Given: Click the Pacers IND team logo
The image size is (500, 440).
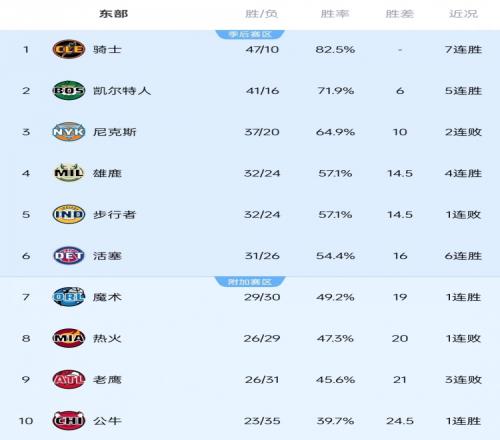Looking at the screenshot, I should coord(69,214).
